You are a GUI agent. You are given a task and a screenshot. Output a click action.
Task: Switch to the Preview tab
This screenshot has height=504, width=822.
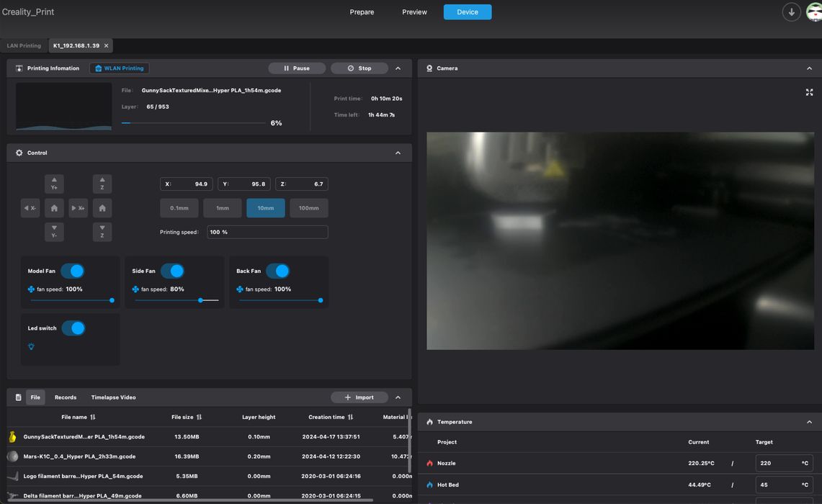pyautogui.click(x=414, y=12)
